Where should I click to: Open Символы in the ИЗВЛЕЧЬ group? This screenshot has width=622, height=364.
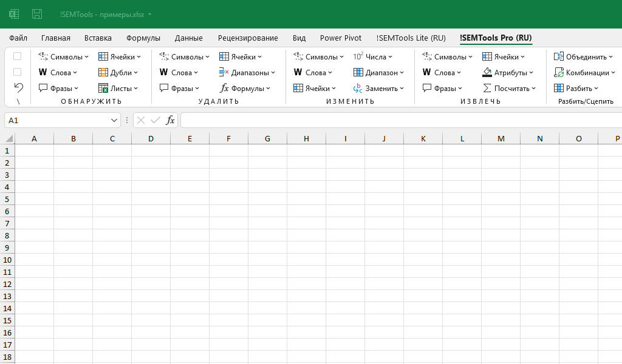448,56
